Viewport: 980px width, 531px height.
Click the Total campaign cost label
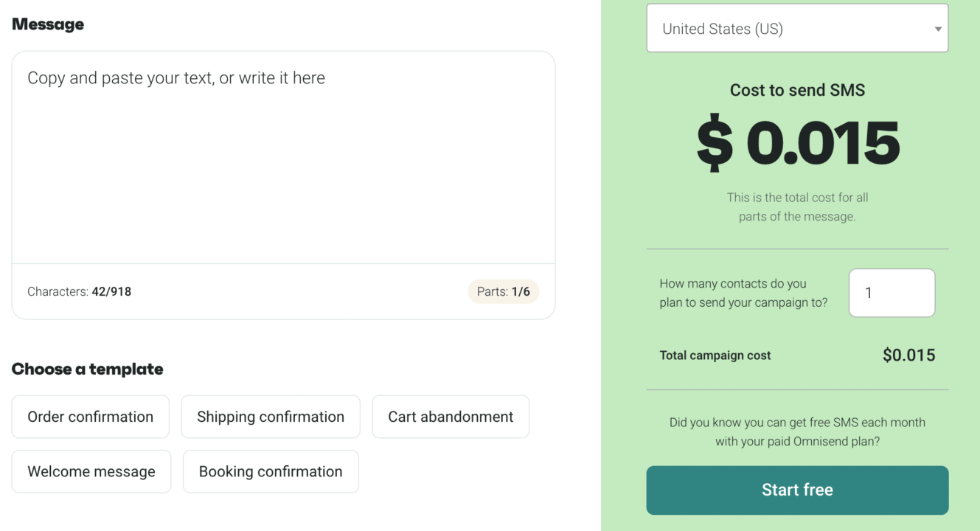tap(715, 355)
